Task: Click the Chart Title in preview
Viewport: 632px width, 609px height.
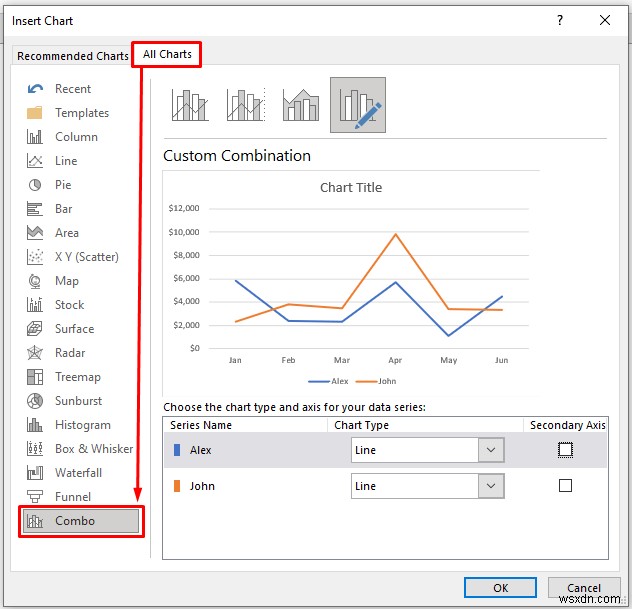Action: [351, 187]
